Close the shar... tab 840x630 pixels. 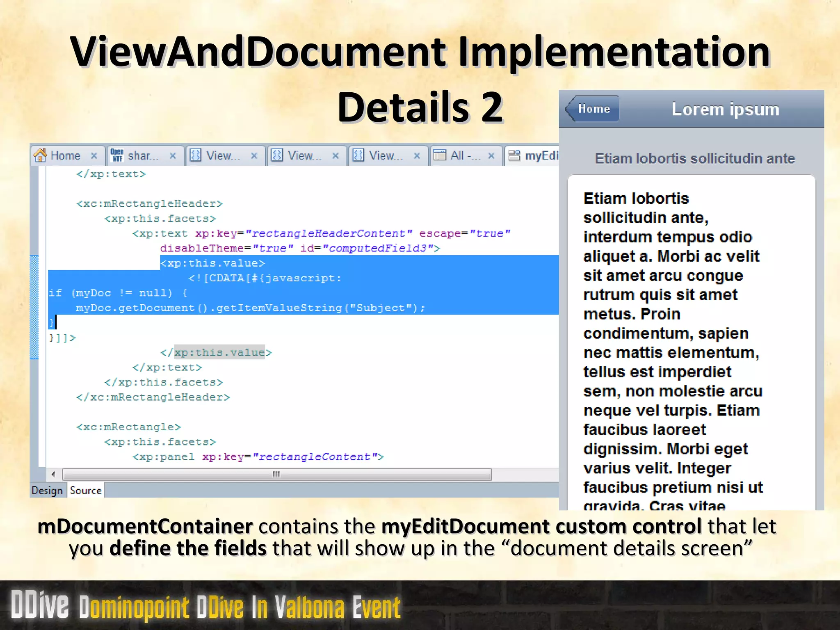(x=173, y=156)
